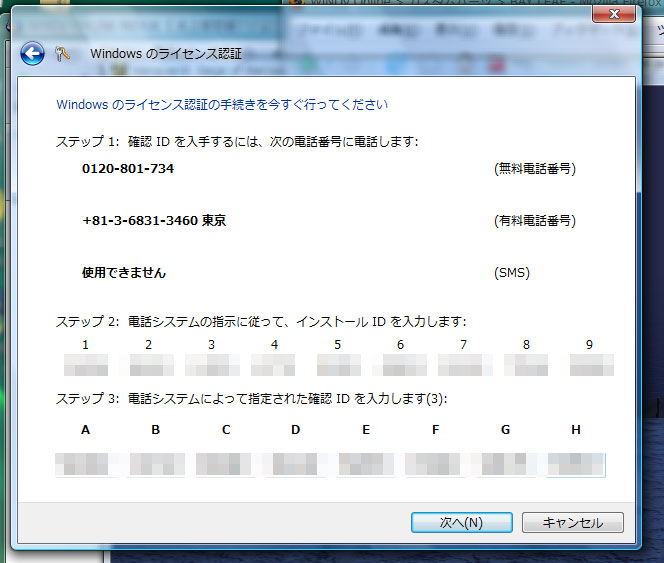Cancel with the キャンセル button
The height and width of the screenshot is (563, 664).
[573, 522]
